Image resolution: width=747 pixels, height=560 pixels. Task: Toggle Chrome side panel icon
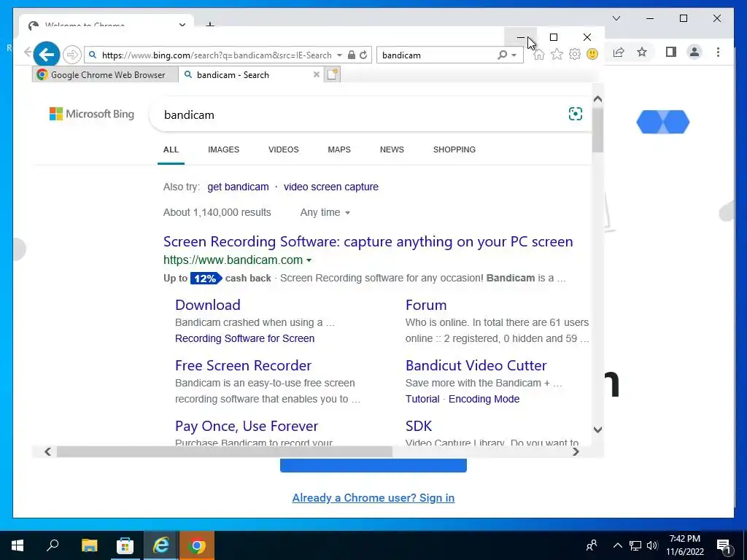[671, 52]
